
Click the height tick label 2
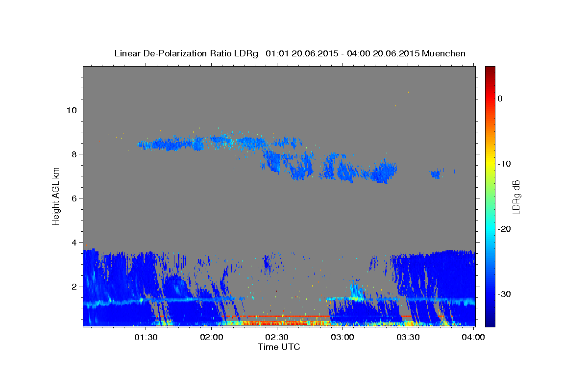pyautogui.click(x=74, y=286)
